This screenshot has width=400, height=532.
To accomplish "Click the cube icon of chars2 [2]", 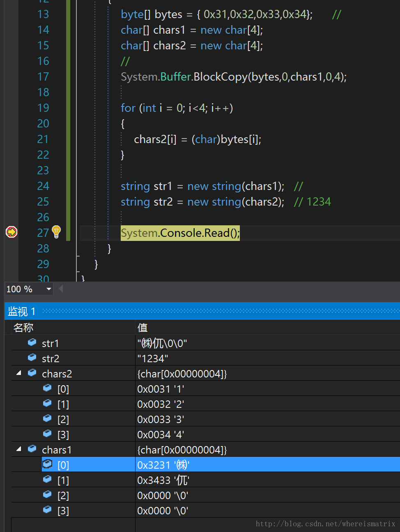I will tap(48, 418).
